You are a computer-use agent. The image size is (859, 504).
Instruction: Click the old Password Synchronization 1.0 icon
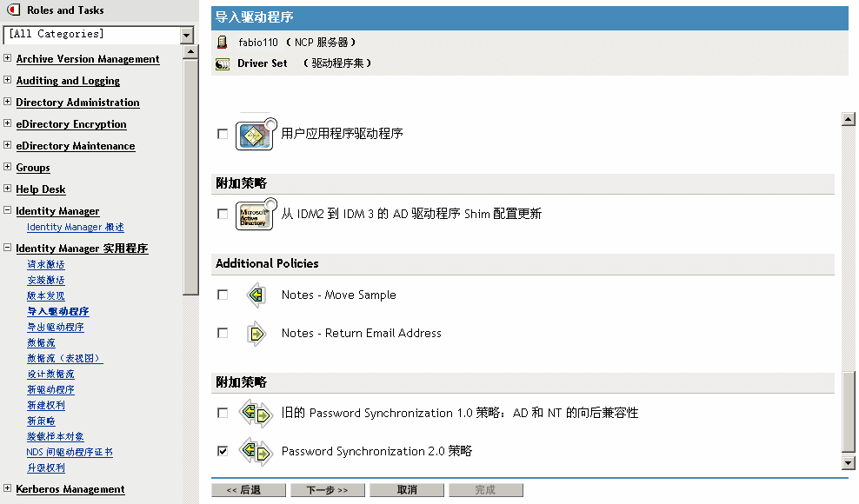coord(256,414)
